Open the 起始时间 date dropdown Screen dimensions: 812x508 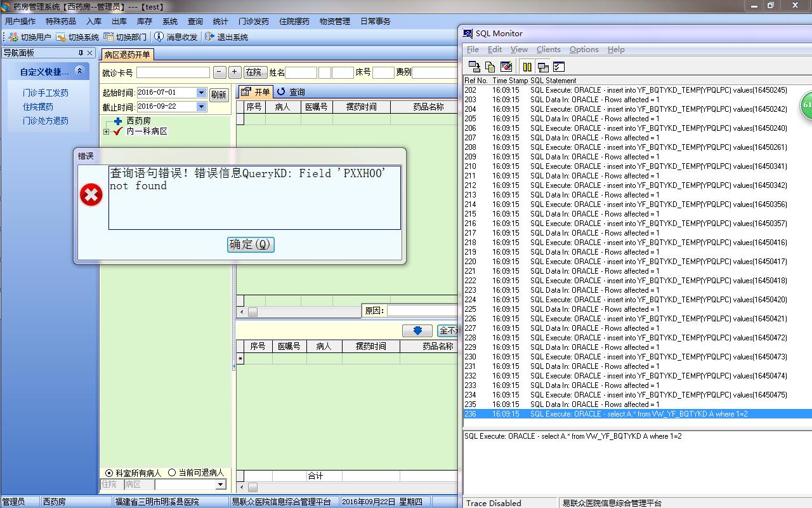tap(201, 93)
